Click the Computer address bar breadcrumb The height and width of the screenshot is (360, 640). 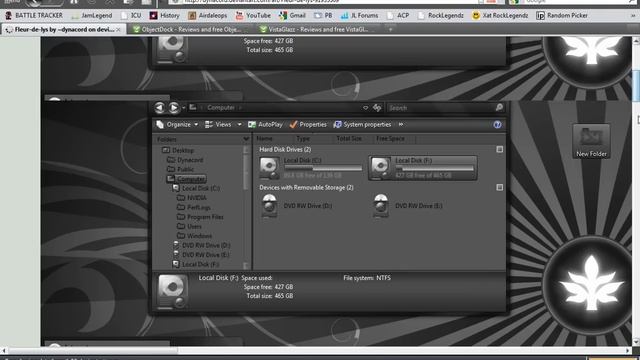tap(220, 108)
